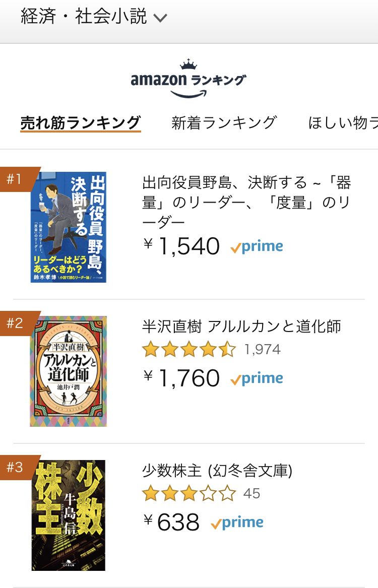Open the 出向役員野島、決断する book cover

click(68, 227)
